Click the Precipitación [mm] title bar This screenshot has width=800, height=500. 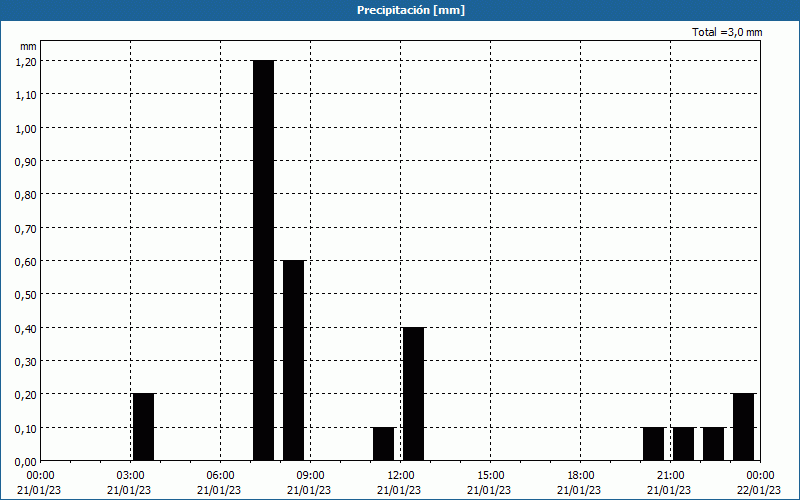coord(400,10)
